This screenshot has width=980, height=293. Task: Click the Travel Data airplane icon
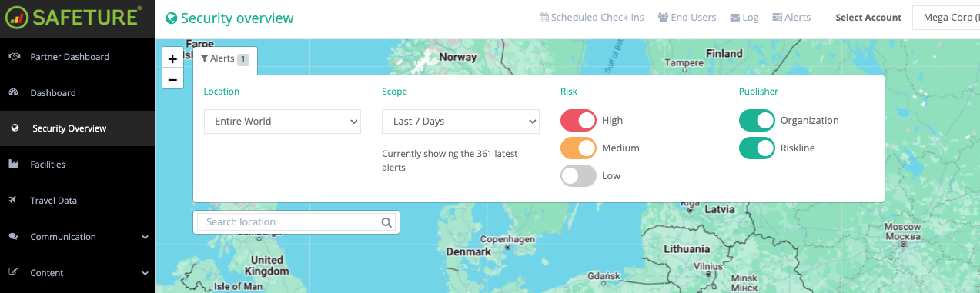[13, 201]
